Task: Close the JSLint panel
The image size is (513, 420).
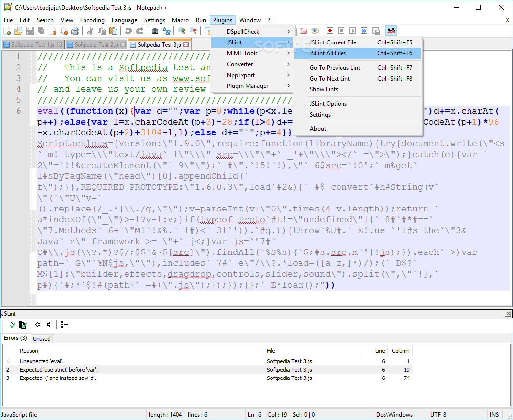Action: coord(508,314)
